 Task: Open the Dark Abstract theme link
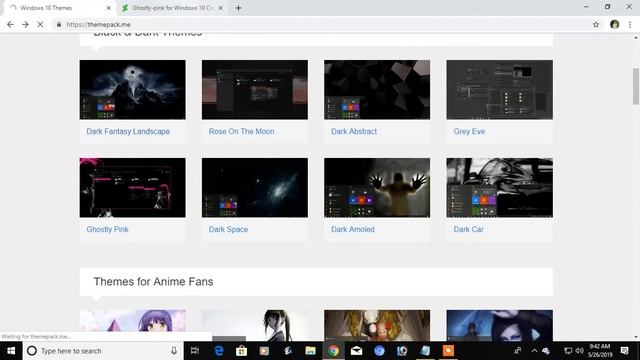(354, 131)
